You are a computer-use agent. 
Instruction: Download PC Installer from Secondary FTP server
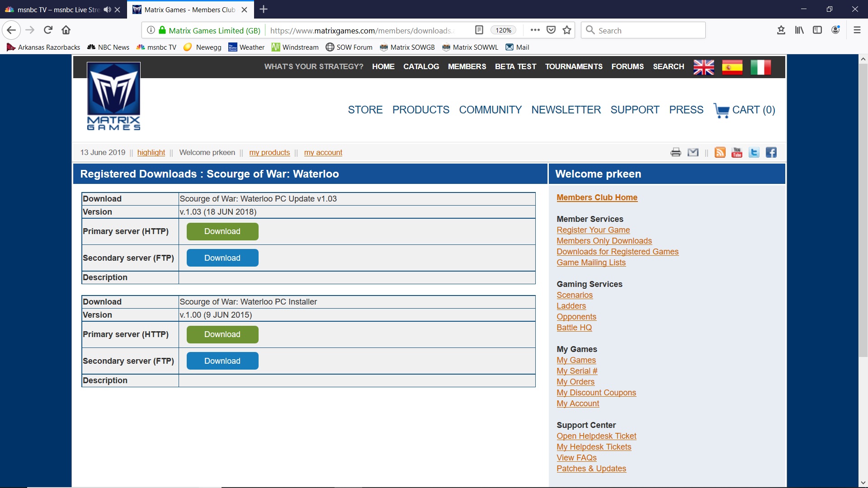coord(222,361)
